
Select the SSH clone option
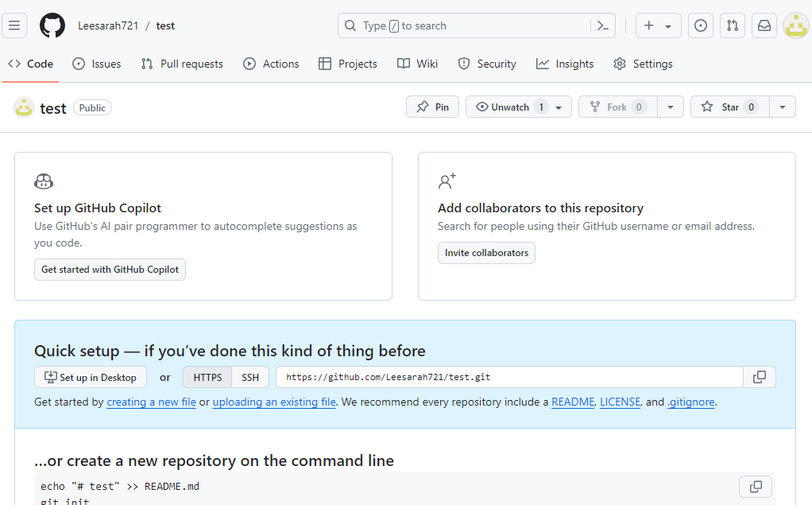click(250, 377)
